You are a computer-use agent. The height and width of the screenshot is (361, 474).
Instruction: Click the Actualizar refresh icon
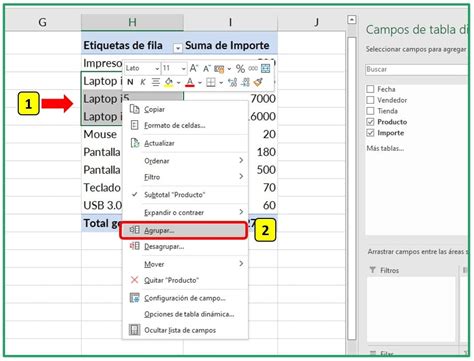click(x=134, y=143)
